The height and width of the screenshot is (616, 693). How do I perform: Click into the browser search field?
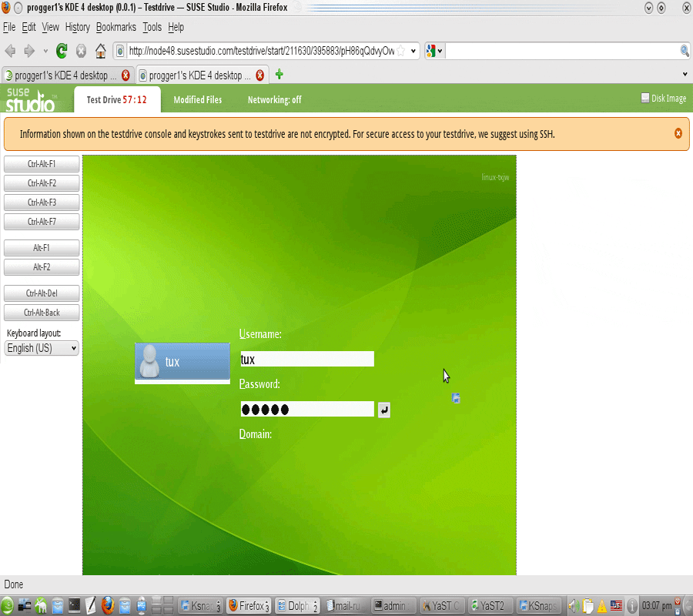(562, 51)
